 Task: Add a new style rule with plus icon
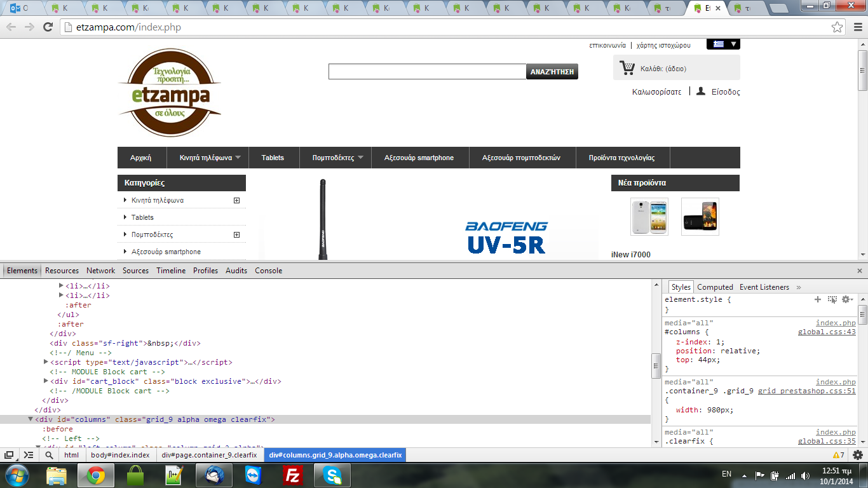pos(818,299)
